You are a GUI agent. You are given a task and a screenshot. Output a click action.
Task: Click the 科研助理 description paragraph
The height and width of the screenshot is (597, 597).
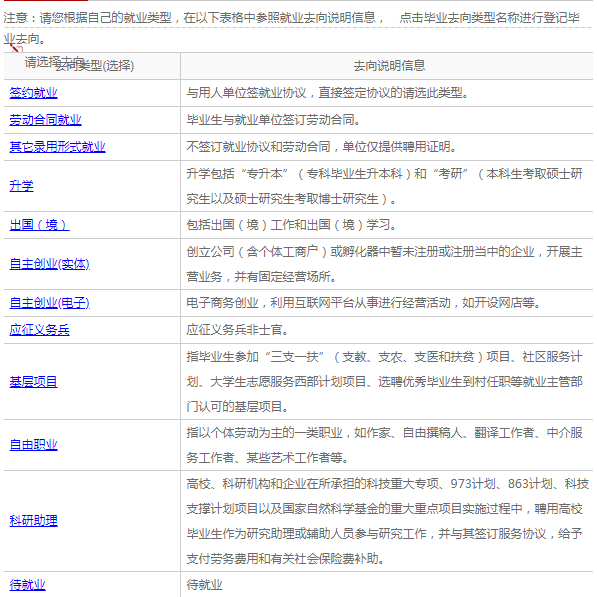coord(387,520)
